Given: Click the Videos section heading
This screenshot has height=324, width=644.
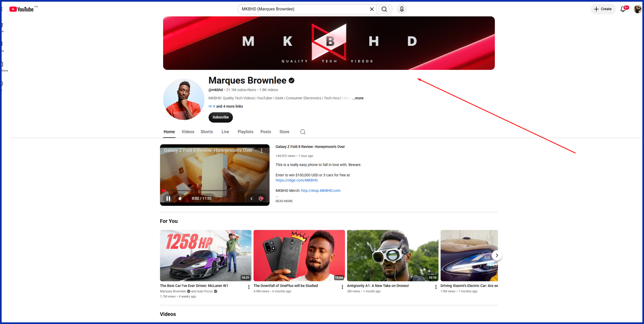Looking at the screenshot, I should [168, 314].
